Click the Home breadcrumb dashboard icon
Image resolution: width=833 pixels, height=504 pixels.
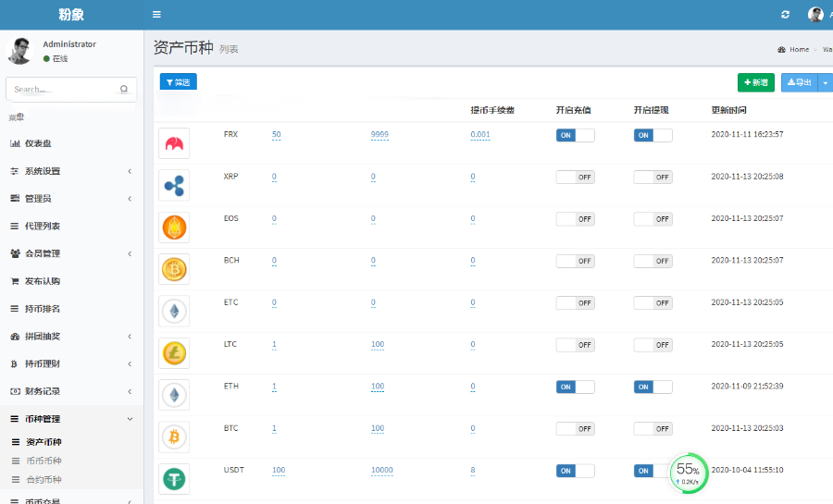(781, 49)
